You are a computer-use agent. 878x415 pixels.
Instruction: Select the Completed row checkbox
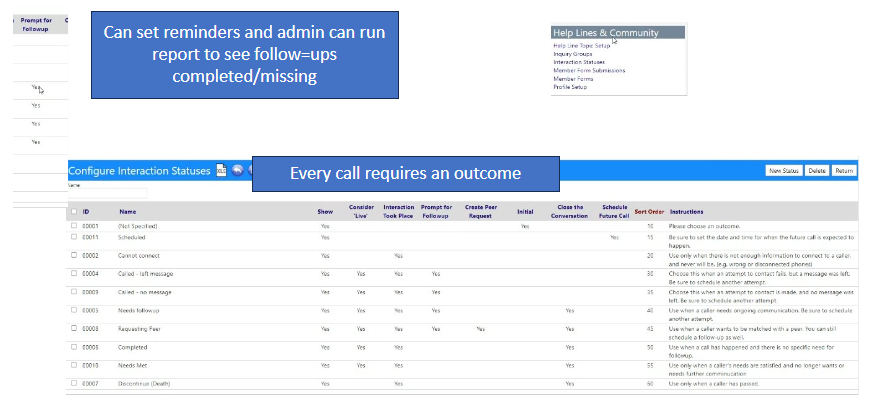pos(74,347)
